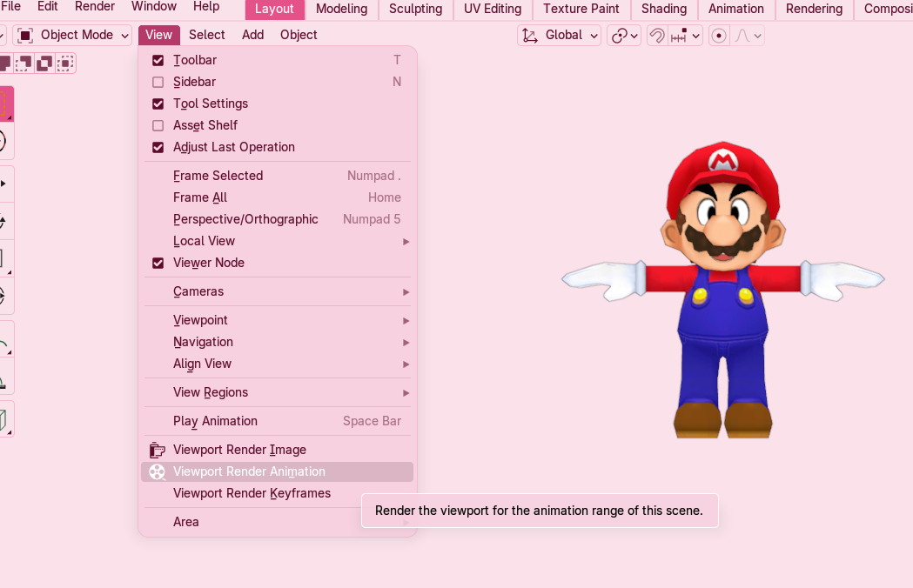Uncheck Adjust Last Operation

click(x=158, y=147)
